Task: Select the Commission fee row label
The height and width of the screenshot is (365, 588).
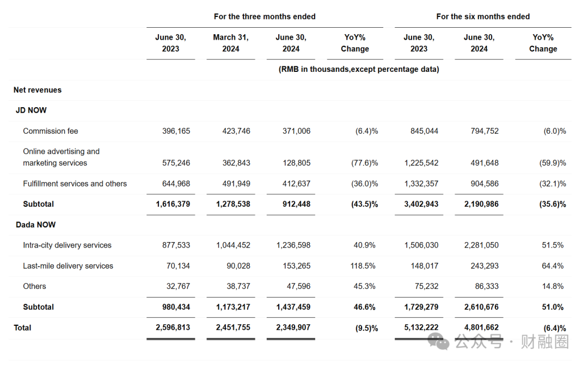Action: [51, 131]
